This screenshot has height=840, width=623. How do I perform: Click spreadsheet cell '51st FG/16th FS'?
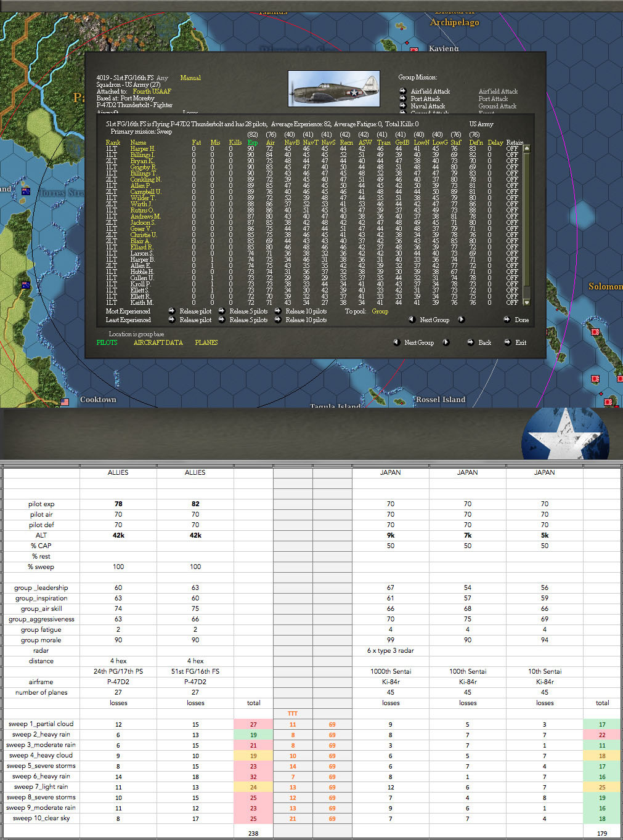[195, 671]
